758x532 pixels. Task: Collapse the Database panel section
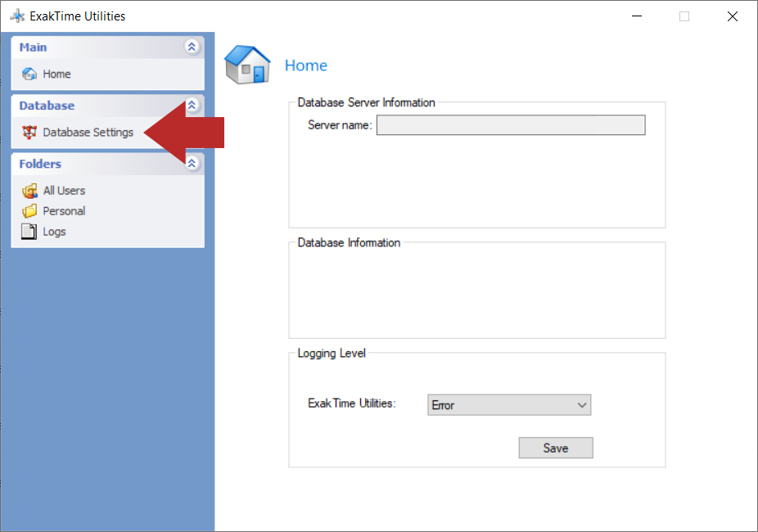coord(192,105)
